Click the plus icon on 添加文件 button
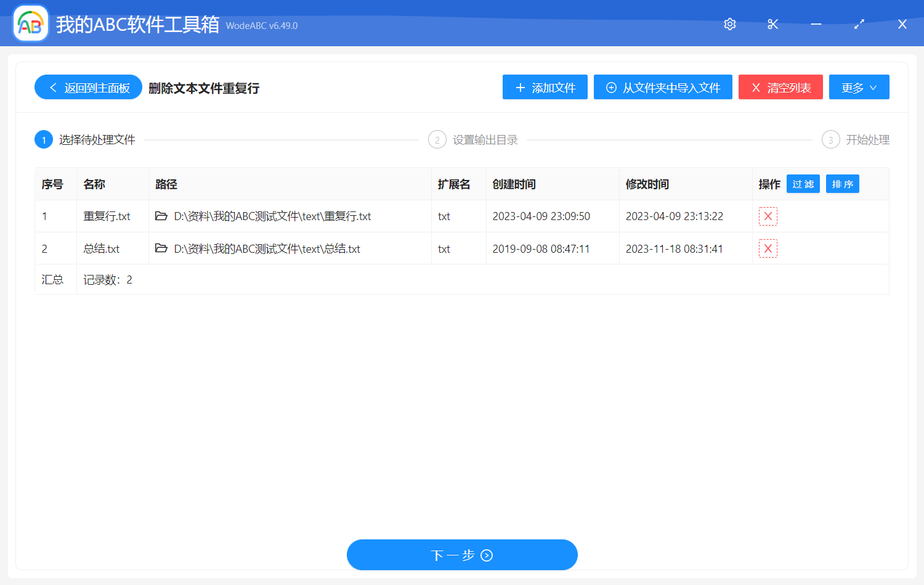The width and height of the screenshot is (924, 585). click(521, 87)
